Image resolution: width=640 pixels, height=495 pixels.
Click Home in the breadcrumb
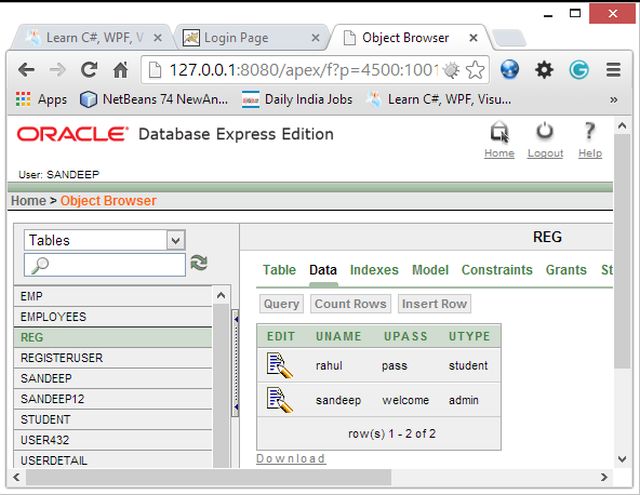pyautogui.click(x=28, y=201)
